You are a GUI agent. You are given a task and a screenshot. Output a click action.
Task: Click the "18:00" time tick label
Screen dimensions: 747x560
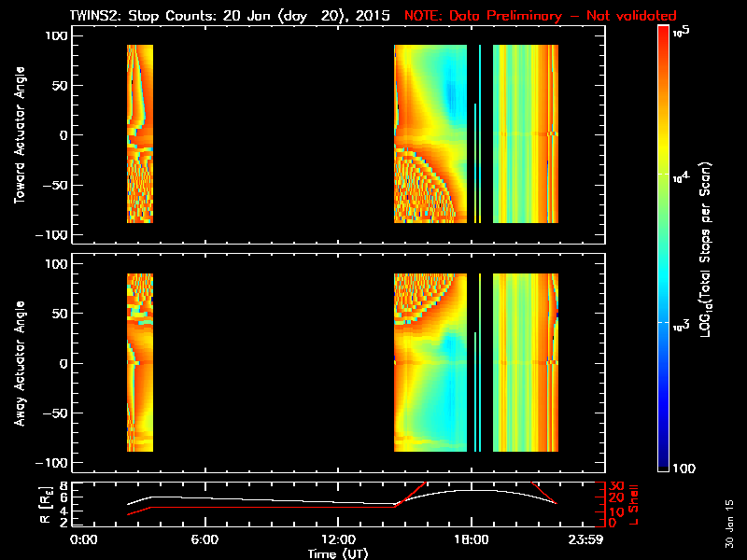point(472,539)
